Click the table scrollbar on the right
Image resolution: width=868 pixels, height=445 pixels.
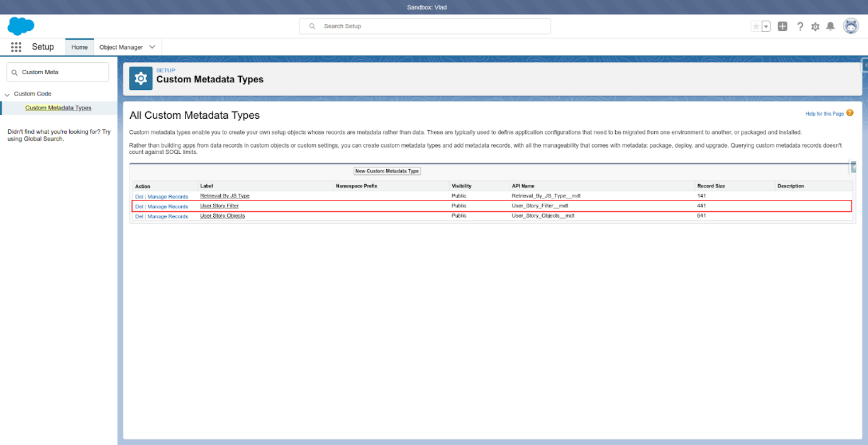tap(854, 167)
